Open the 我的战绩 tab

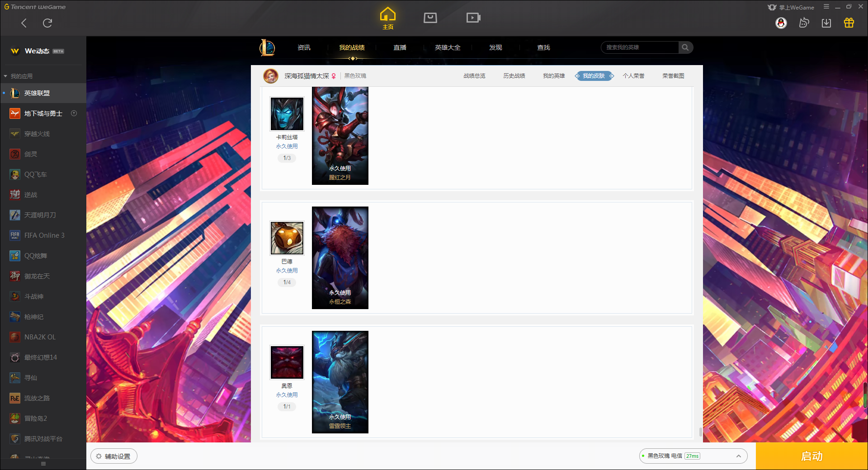pos(352,47)
